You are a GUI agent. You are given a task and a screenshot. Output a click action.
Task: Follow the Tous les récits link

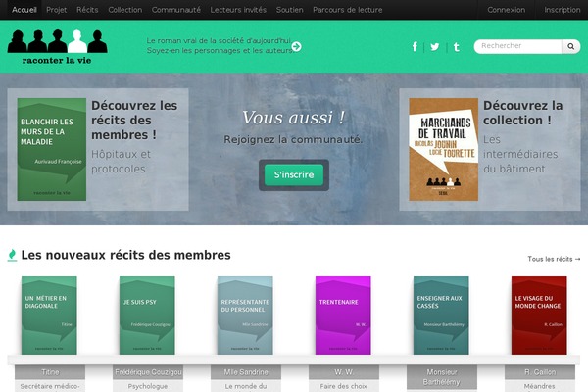click(554, 259)
